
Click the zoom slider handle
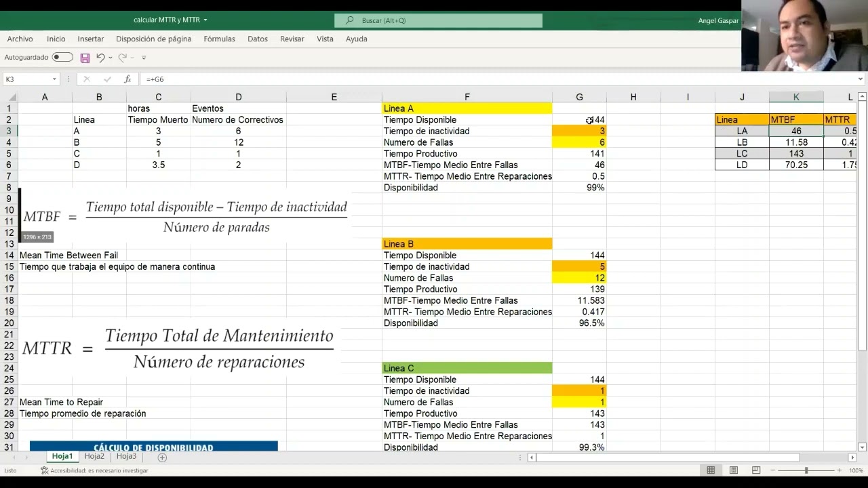(x=806, y=470)
